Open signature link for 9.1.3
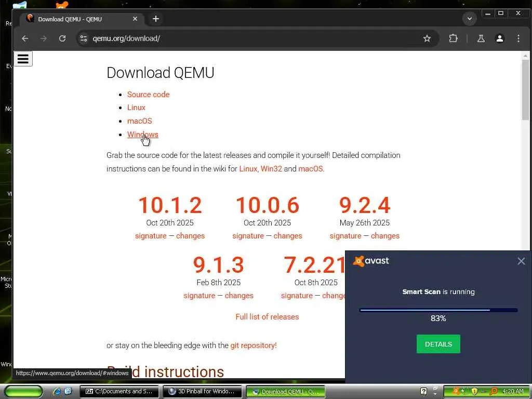The image size is (532, 399). [x=199, y=296]
